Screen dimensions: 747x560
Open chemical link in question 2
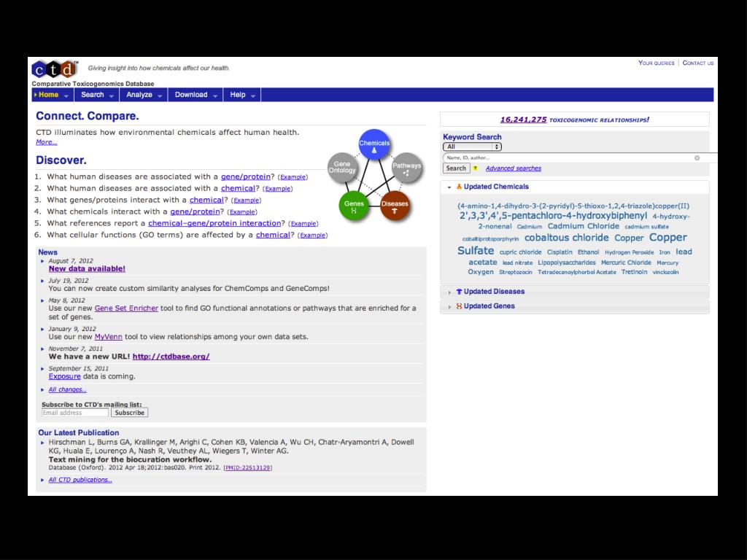[239, 188]
